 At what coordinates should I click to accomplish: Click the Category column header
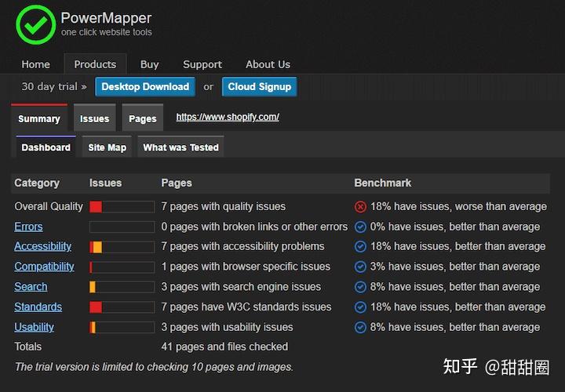pyautogui.click(x=37, y=183)
